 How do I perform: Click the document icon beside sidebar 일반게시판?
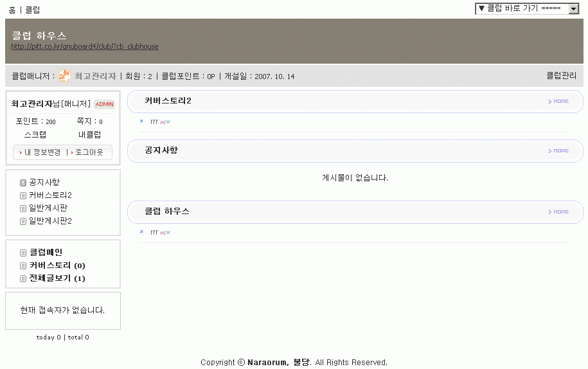tap(23, 208)
